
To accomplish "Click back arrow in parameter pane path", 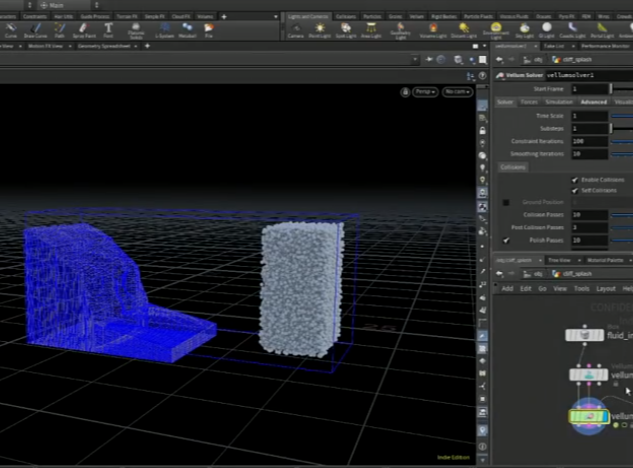I will pyautogui.click(x=499, y=60).
